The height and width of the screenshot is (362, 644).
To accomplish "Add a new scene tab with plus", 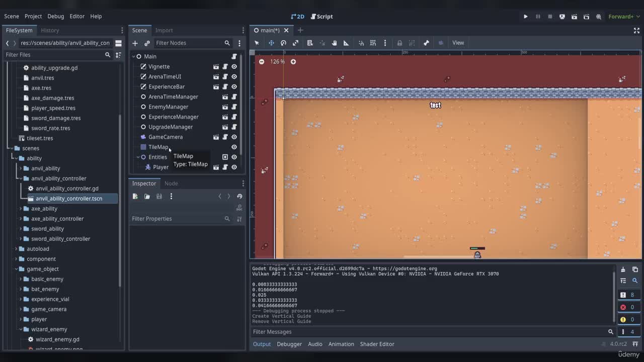I will 300,30.
